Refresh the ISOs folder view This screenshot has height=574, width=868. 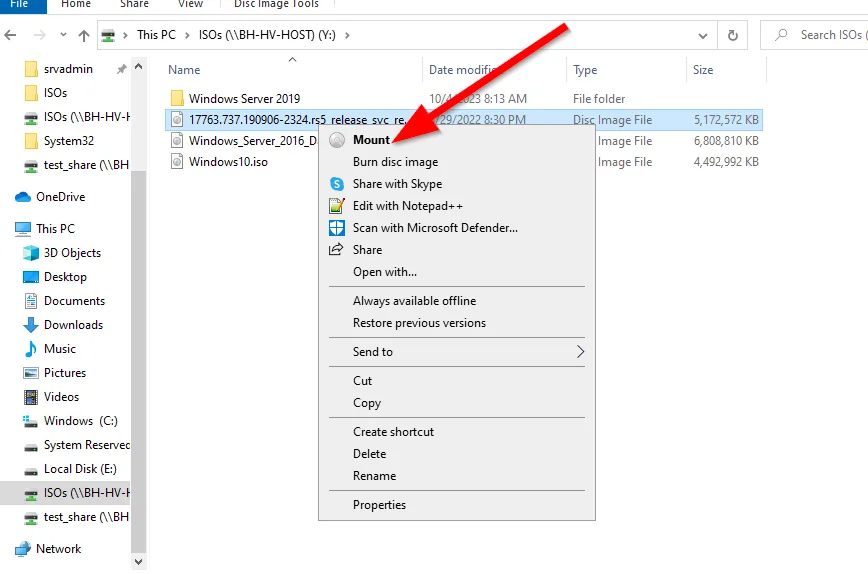coord(732,35)
